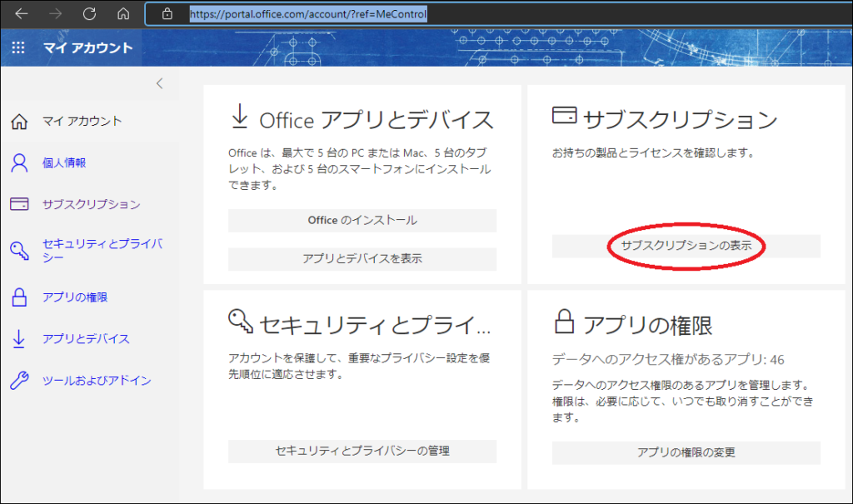Click the サブスクリプション card heading text

[x=681, y=120]
